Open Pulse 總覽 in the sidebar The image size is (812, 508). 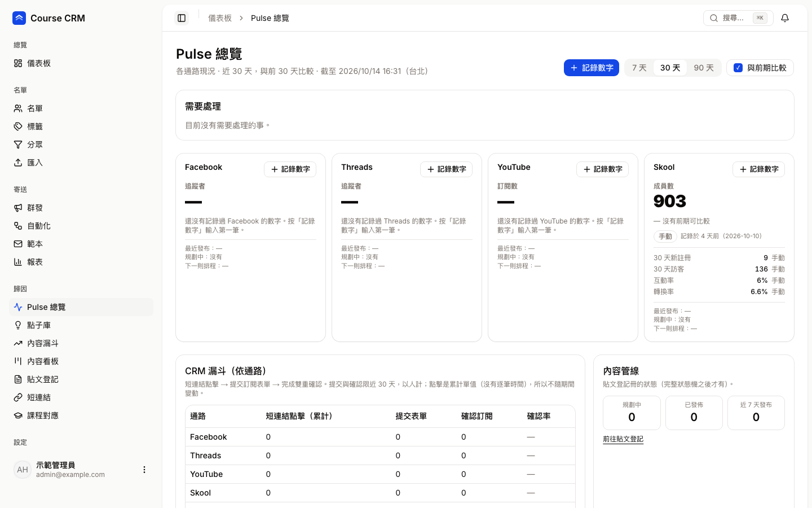click(81, 307)
